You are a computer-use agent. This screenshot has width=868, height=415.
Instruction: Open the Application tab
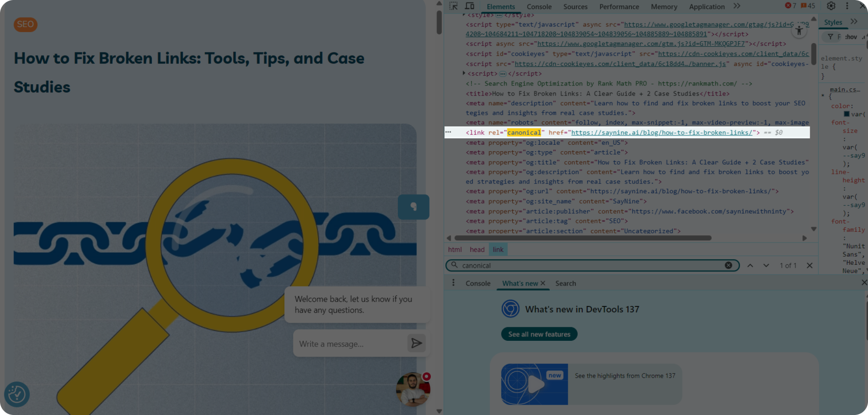pyautogui.click(x=707, y=7)
